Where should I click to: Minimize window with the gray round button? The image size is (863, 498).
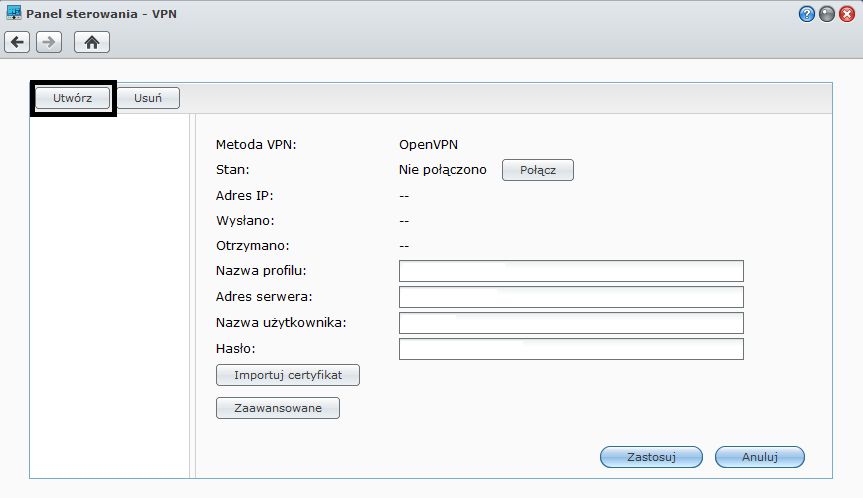(x=827, y=14)
